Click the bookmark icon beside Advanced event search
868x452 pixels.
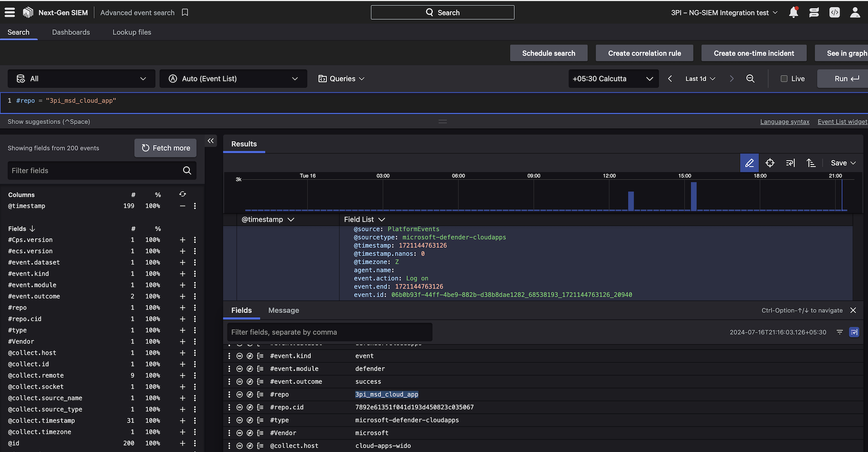pos(185,13)
